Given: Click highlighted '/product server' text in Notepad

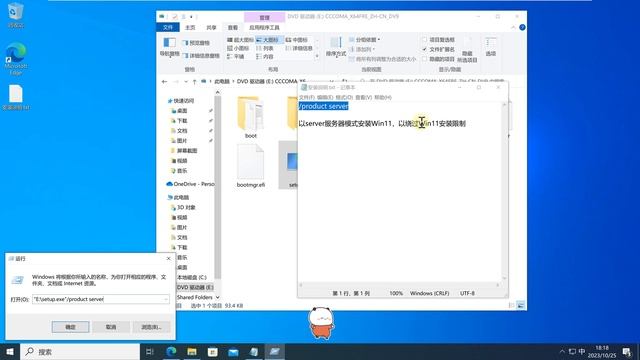Looking at the screenshot, I should pyautogui.click(x=323, y=106).
